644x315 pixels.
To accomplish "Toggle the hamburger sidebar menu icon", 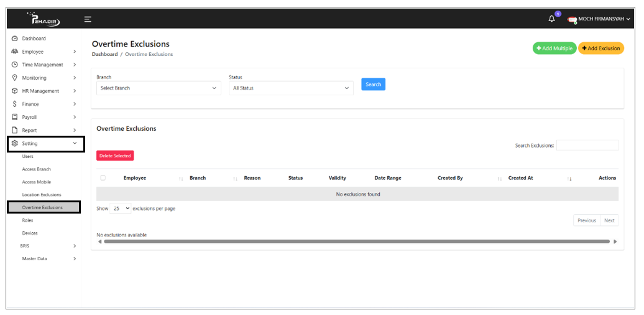I will (x=88, y=19).
